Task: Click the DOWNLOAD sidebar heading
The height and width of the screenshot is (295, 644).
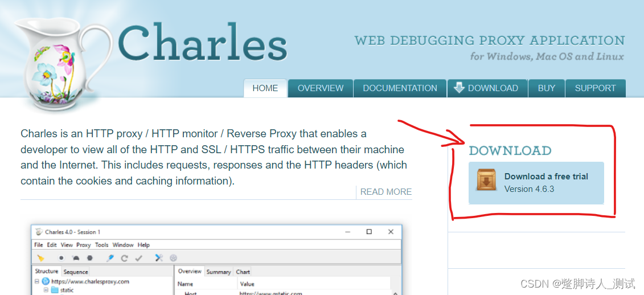Action: (x=510, y=151)
